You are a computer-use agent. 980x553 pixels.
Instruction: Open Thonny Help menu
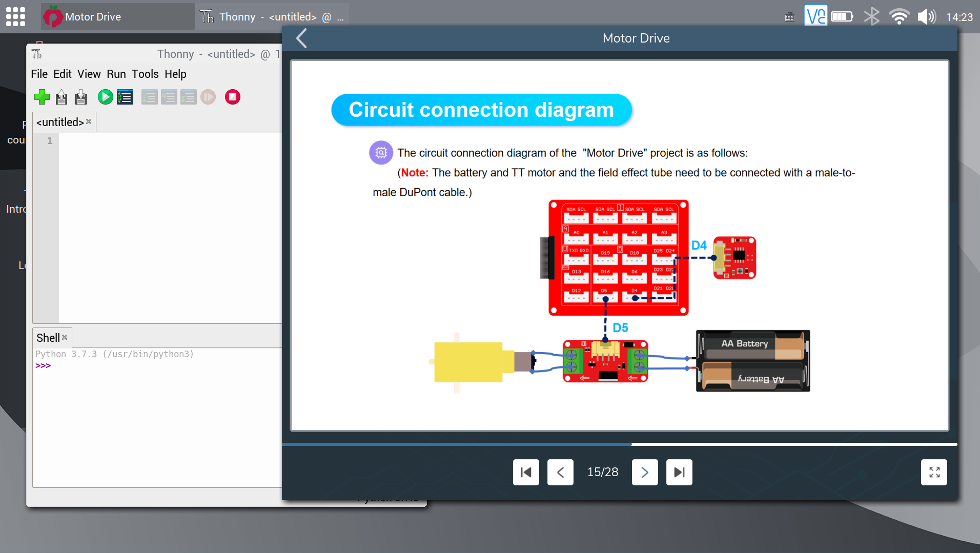[175, 74]
